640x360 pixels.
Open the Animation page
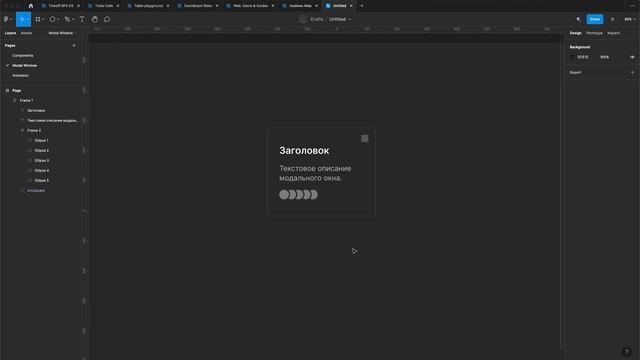[20, 76]
